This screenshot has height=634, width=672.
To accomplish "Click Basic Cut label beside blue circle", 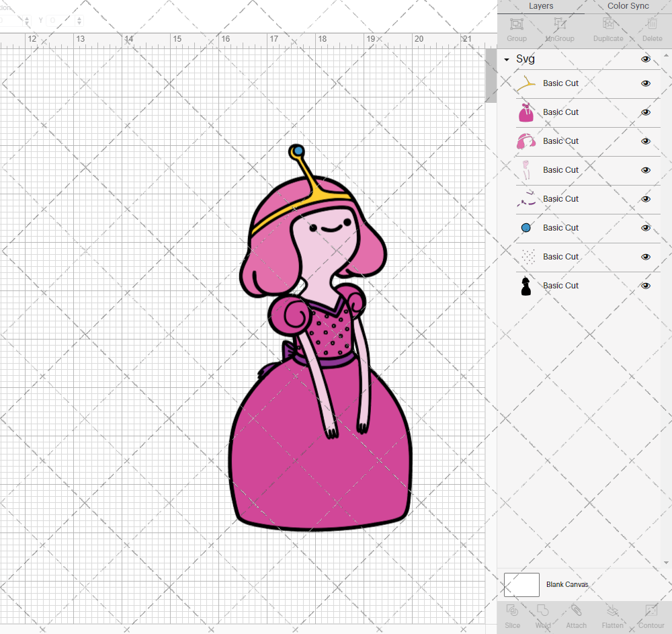I will (x=560, y=228).
